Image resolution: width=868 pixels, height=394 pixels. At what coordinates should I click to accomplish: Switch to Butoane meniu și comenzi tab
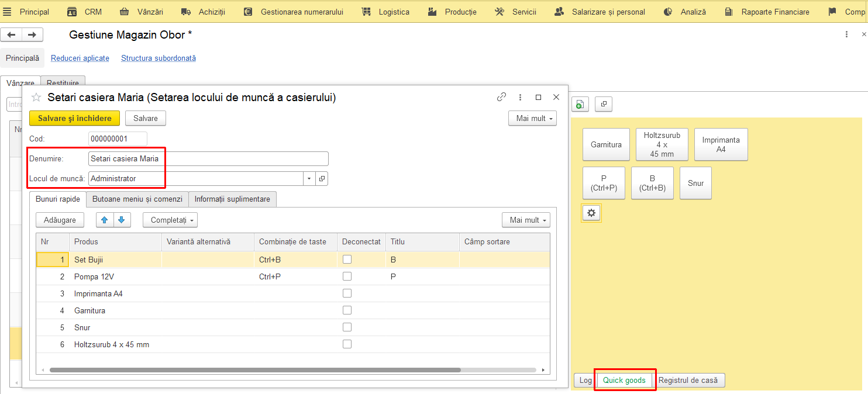pos(137,199)
